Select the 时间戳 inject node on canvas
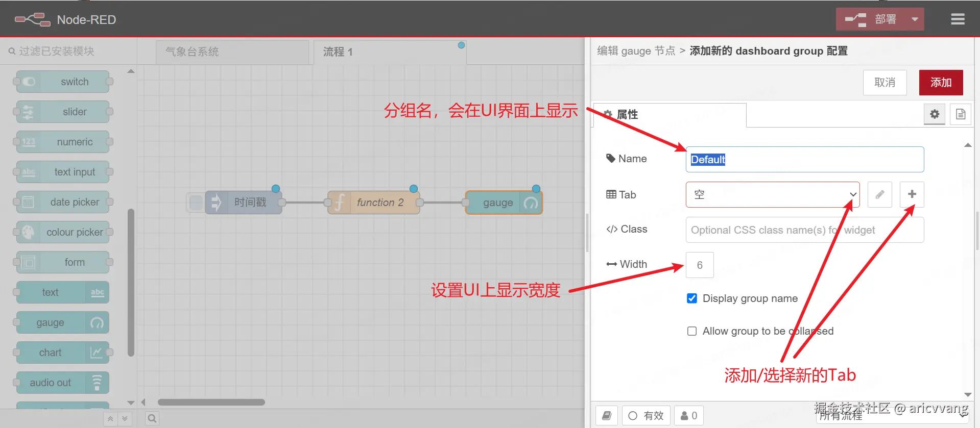The image size is (980, 428). [x=244, y=203]
